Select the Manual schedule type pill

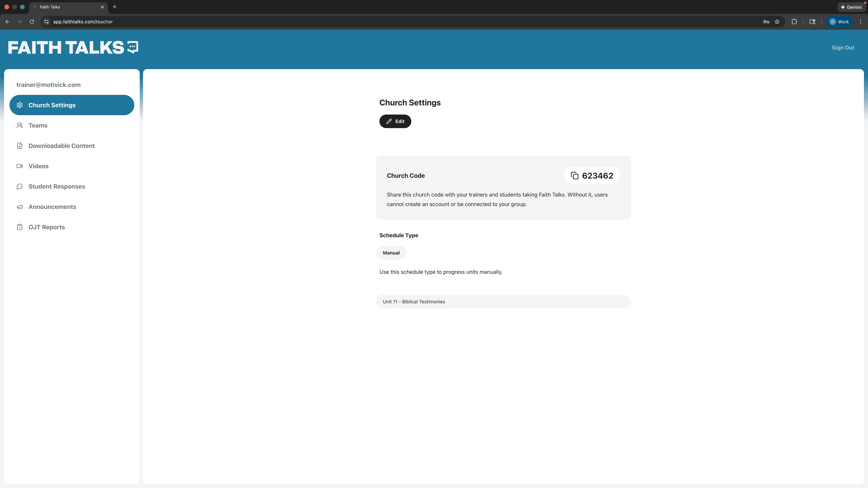pos(391,253)
